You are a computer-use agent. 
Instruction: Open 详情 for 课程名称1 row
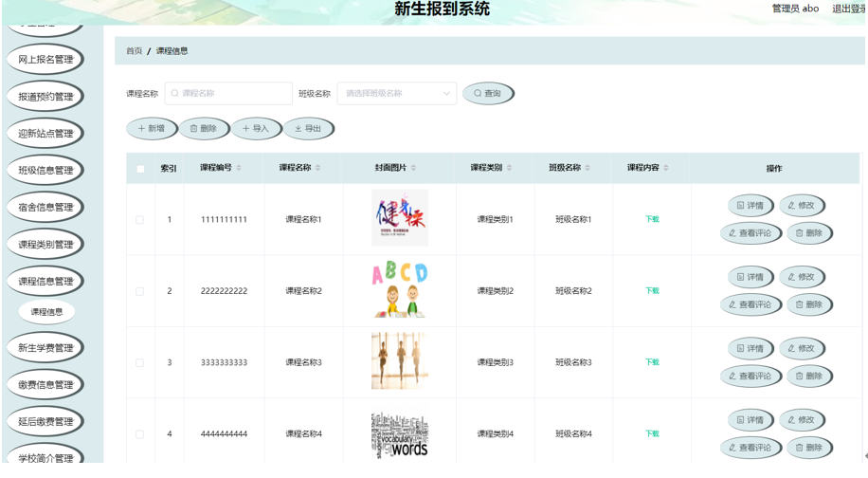point(750,206)
